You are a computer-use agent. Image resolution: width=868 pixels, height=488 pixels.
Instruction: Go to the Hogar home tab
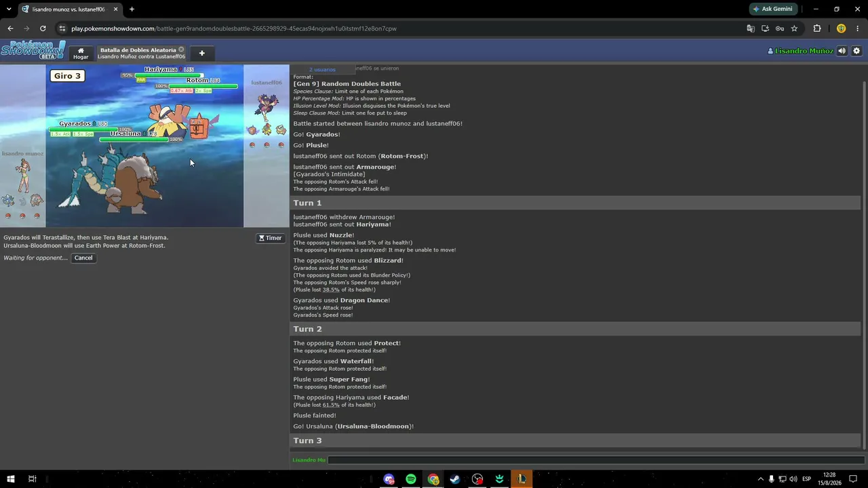coord(81,53)
